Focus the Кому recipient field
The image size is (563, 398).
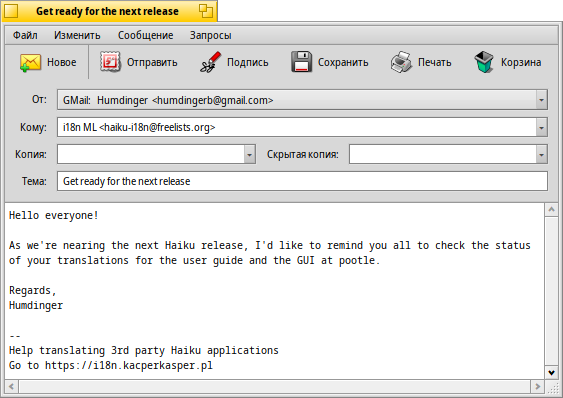pos(297,127)
